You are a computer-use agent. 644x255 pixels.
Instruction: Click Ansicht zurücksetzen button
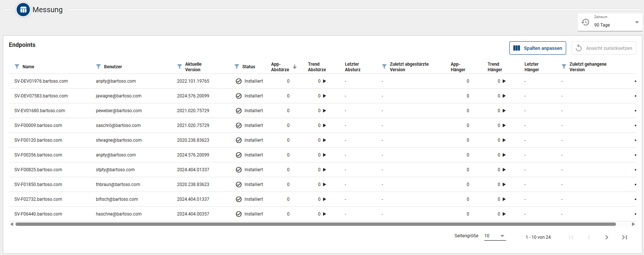604,48
